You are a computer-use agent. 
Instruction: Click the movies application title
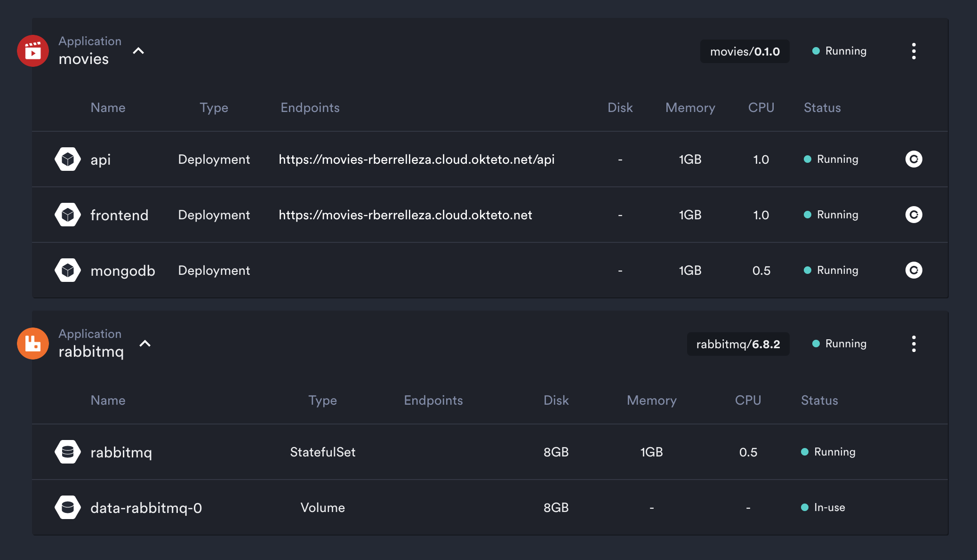84,59
